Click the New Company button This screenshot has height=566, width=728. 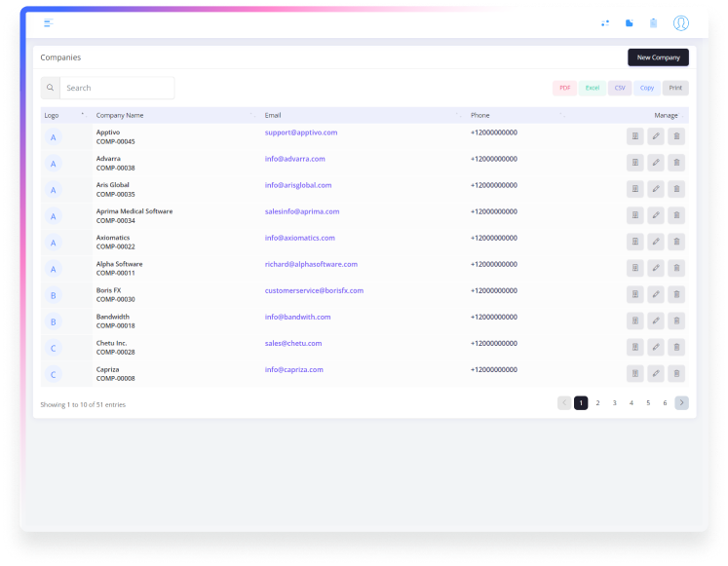659,57
